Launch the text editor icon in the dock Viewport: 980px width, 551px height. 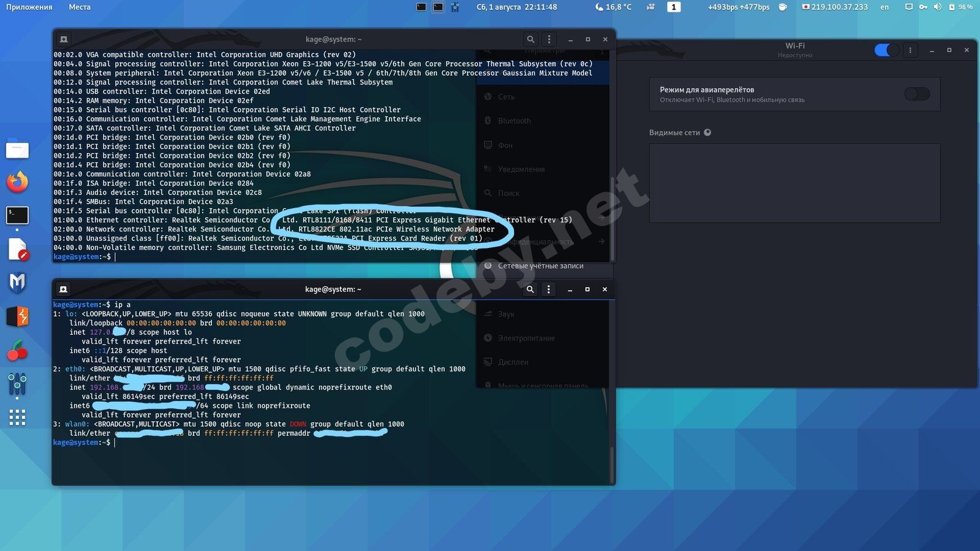pyautogui.click(x=17, y=249)
